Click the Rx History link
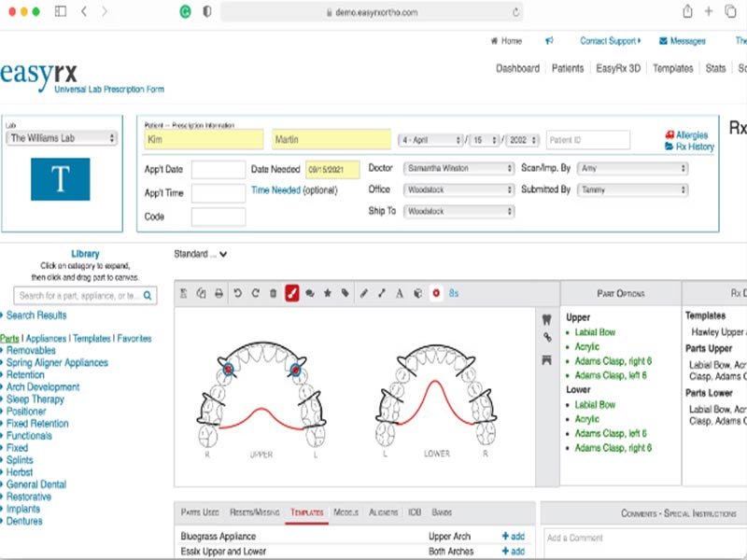The height and width of the screenshot is (560, 747). [x=695, y=147]
